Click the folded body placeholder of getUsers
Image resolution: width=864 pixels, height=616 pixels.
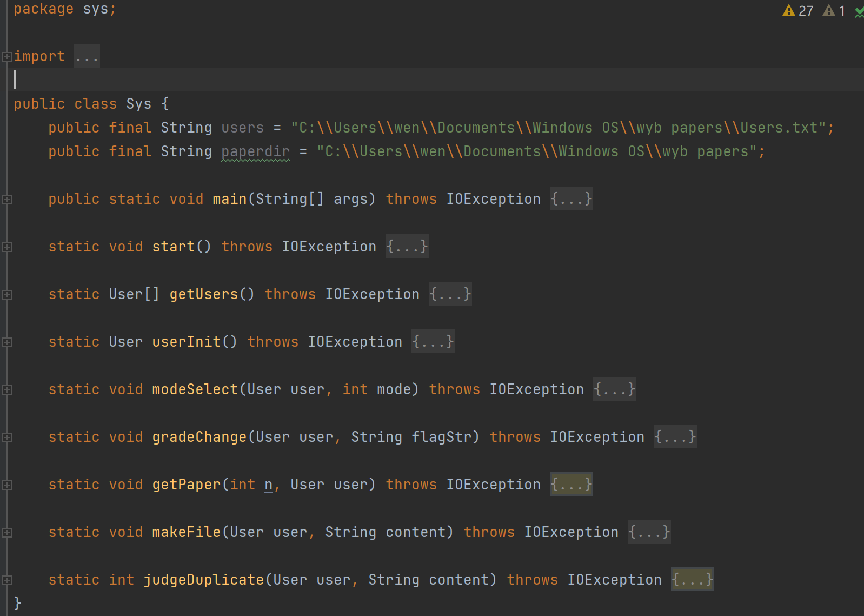[450, 294]
